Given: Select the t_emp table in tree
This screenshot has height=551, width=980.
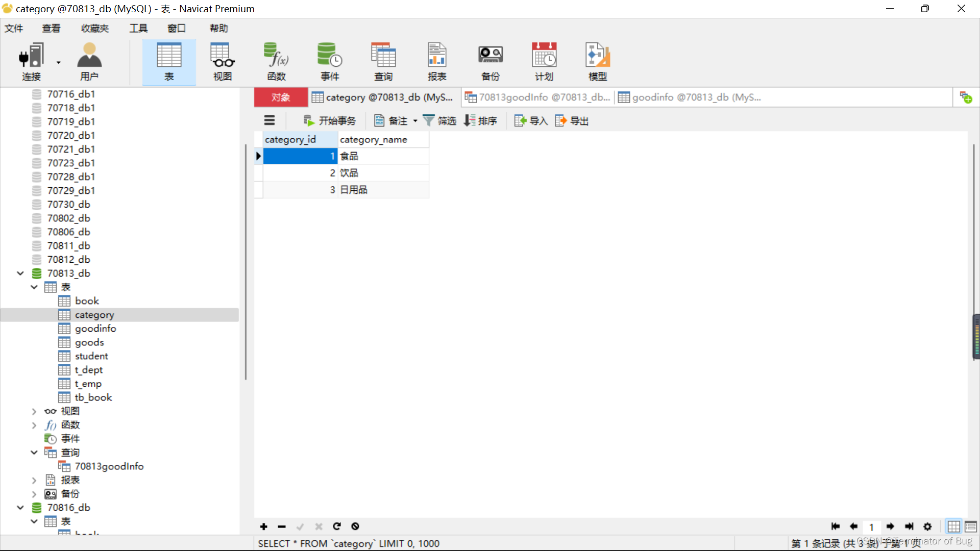Looking at the screenshot, I should coord(88,384).
